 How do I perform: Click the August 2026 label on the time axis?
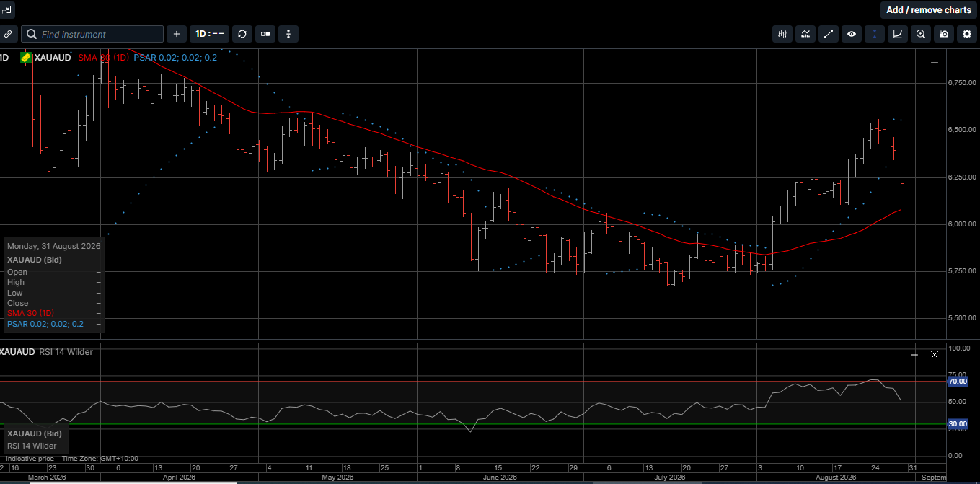[x=835, y=478]
